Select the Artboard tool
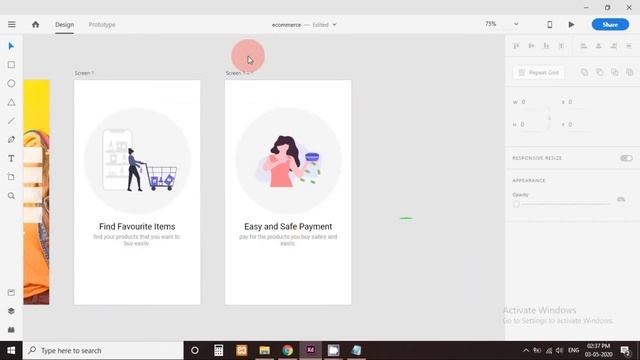The image size is (640, 360). 11,177
